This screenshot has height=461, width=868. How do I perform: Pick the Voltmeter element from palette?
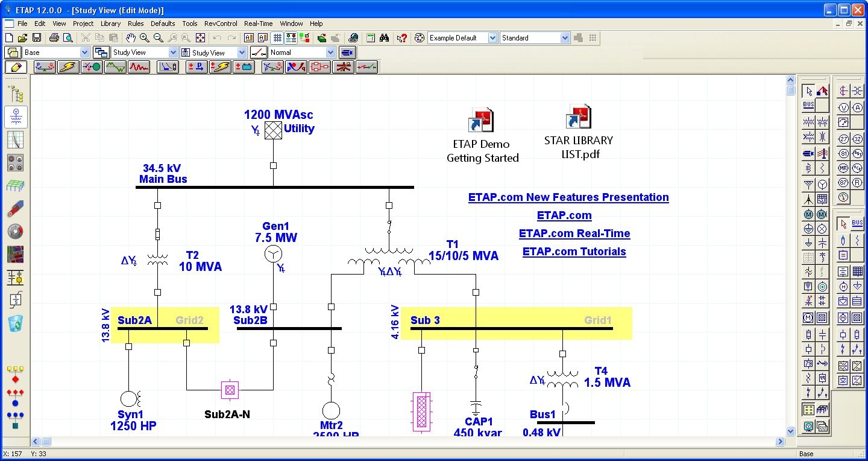[843, 107]
